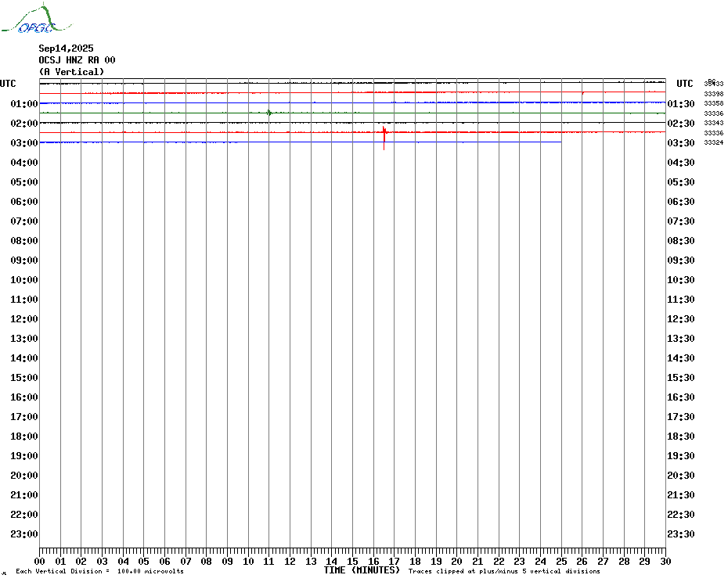Click the station label OCSJ HNZ RA 00

pyautogui.click(x=77, y=60)
